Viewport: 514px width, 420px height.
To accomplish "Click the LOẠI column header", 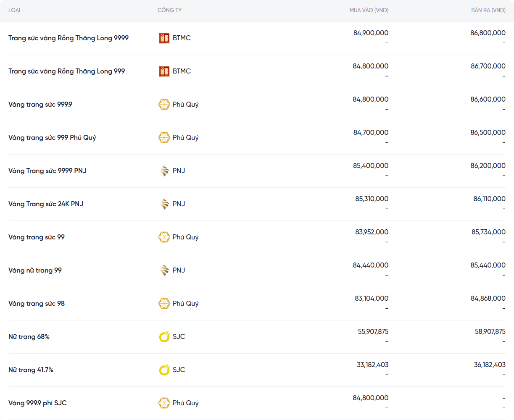I will pos(14,10).
